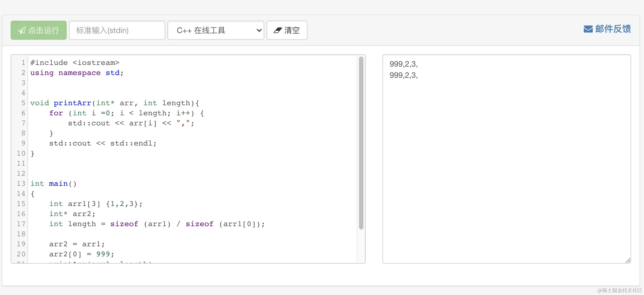644x295 pixels.
Task: Click the output box resize handle
Action: (628, 261)
